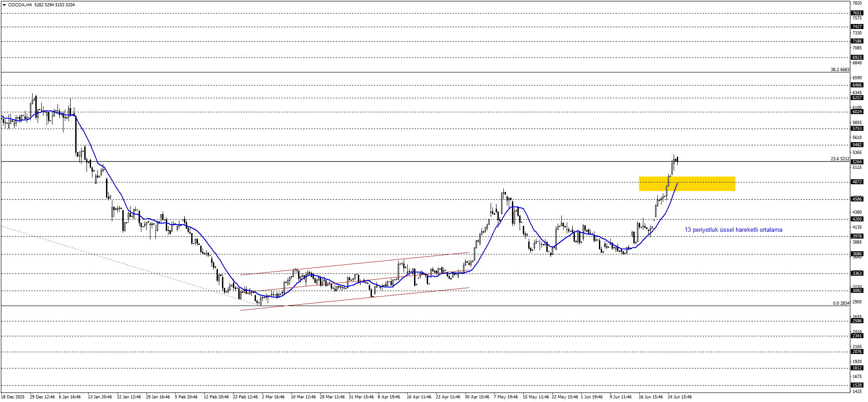Viewport: 868px width, 402px height.
Task: Click the COCOA,H4 chart title text
Action: tap(20, 5)
